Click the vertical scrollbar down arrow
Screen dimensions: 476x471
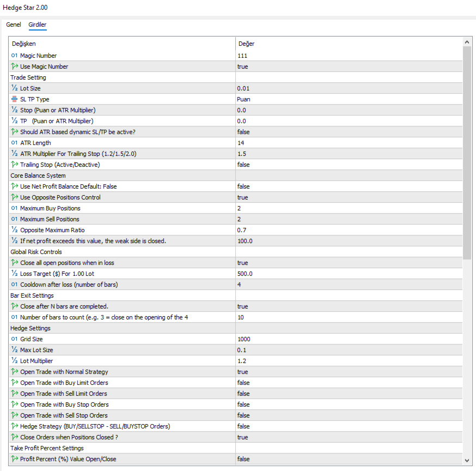(x=467, y=461)
